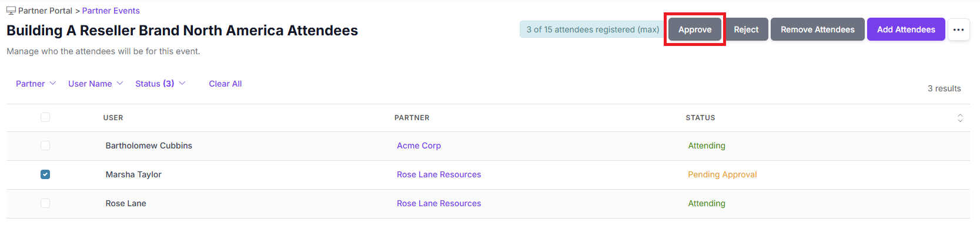Click the Partner Portal monitor icon
This screenshot has height=228, width=980.
(x=11, y=11)
